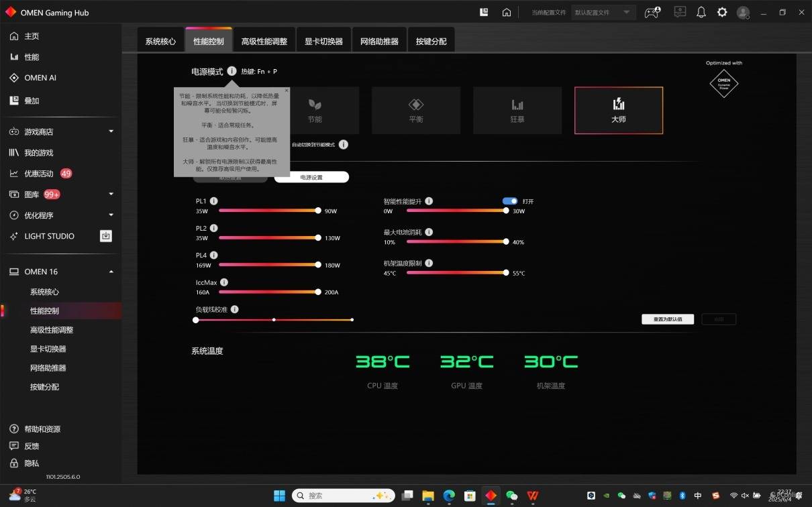The image size is (812, 507).
Task: Open Microsoft Edge from the taskbar
Action: click(449, 496)
